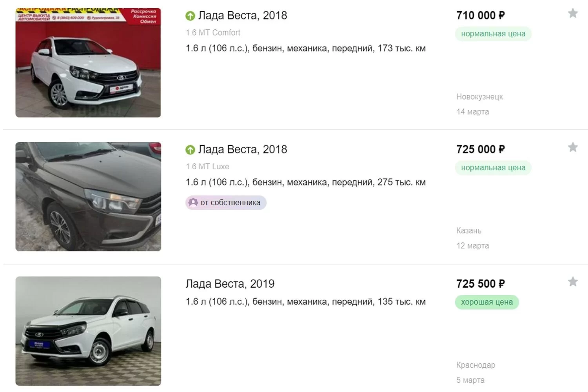View the dark brown Vesta photo

click(x=88, y=196)
